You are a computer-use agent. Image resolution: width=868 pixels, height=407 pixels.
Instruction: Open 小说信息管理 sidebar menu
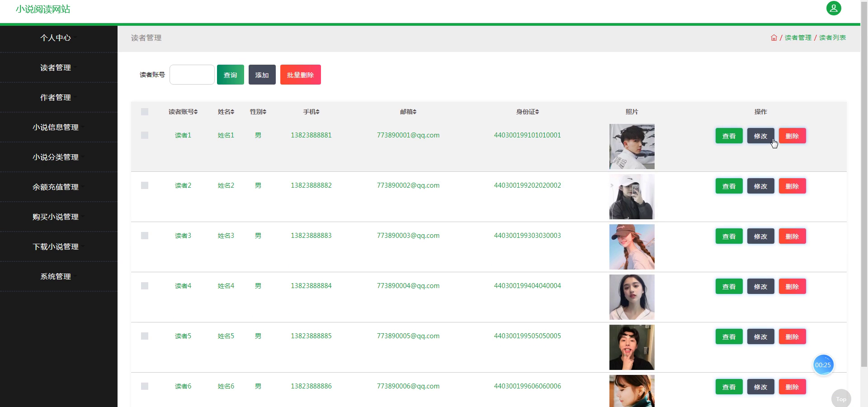click(x=59, y=128)
